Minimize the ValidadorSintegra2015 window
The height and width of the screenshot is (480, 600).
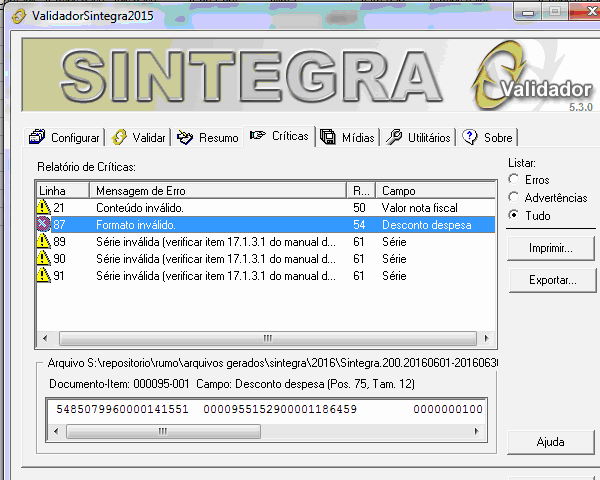[528, 13]
